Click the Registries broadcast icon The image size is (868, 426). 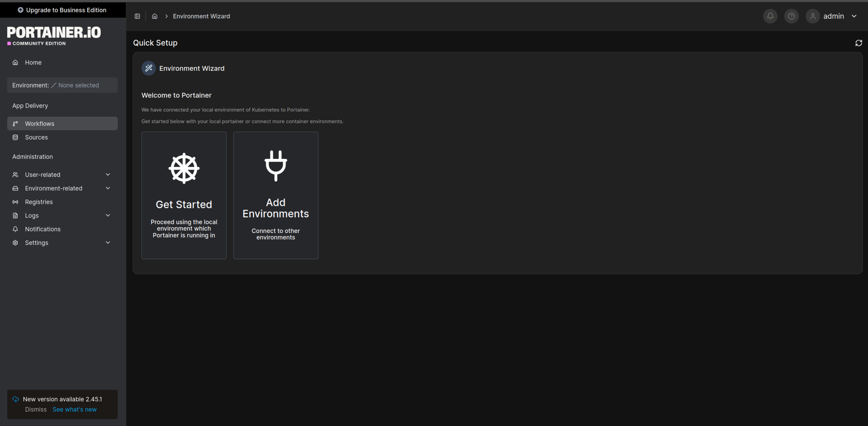click(15, 202)
